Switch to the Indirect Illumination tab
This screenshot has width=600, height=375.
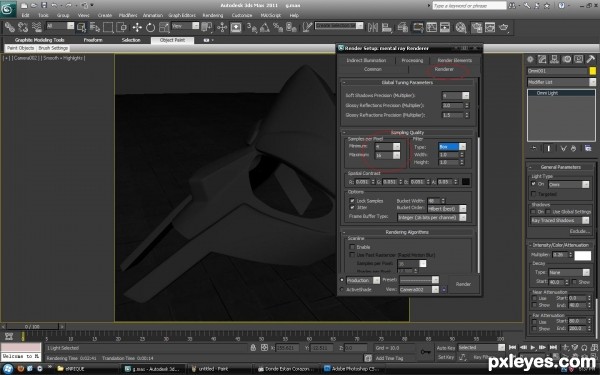coord(366,60)
